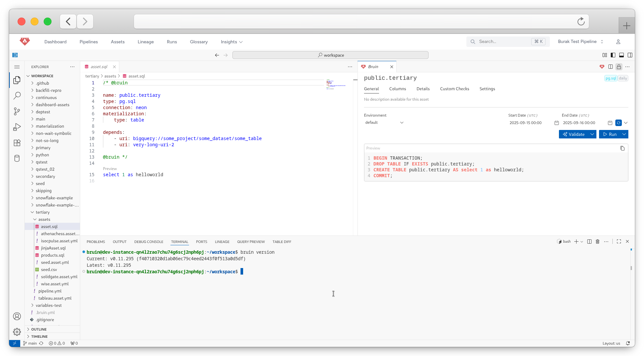The image size is (644, 356).
Task: Kill terminal with the trash icon
Action: click(597, 242)
